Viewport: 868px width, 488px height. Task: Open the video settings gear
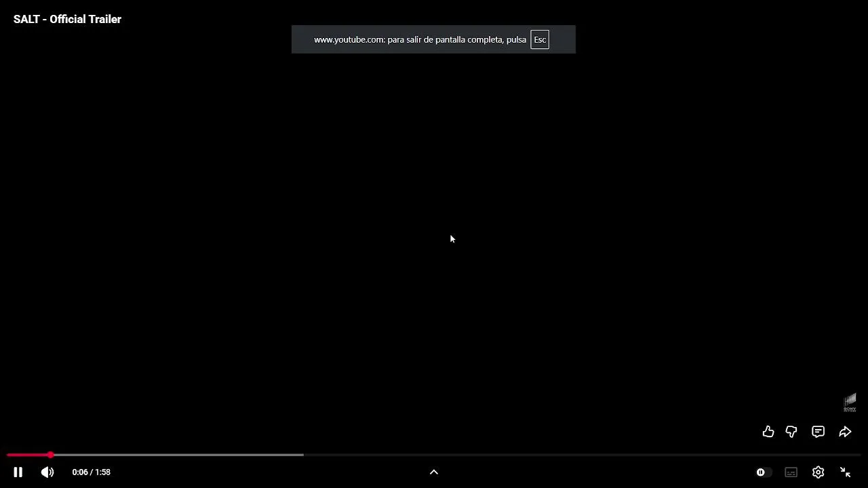818,472
